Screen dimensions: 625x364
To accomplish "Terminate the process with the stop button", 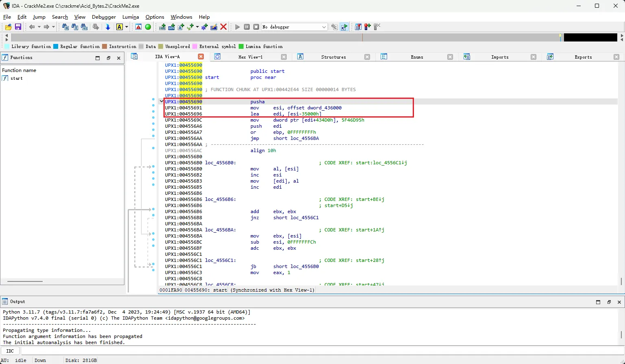I will coord(256,27).
